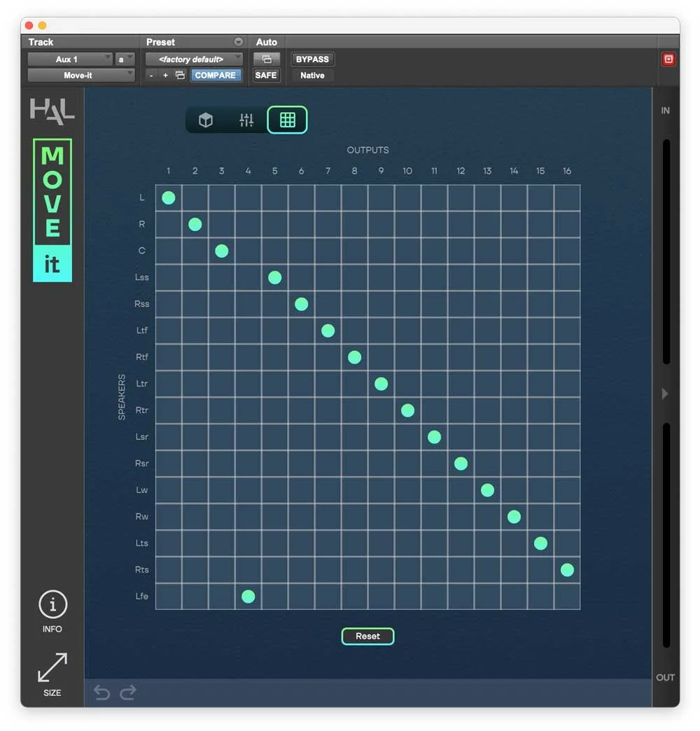Click the Rts speaker row label
The image size is (700, 731).
141,570
